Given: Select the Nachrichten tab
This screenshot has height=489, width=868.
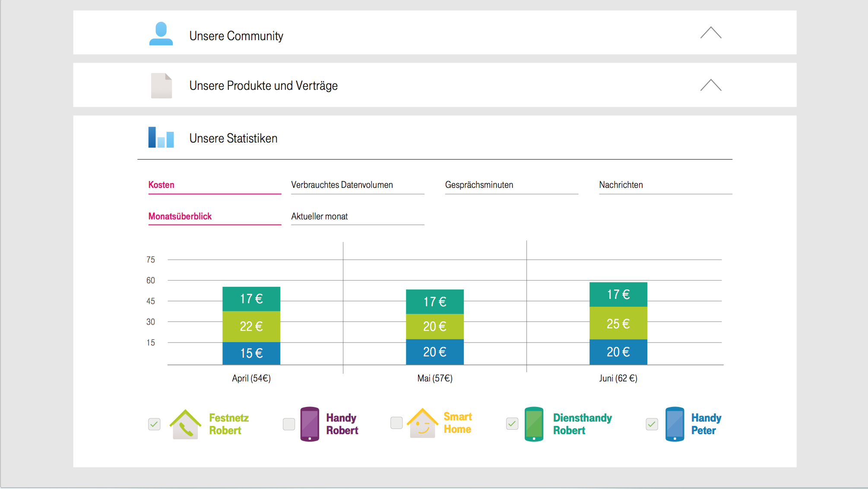Looking at the screenshot, I should (621, 185).
